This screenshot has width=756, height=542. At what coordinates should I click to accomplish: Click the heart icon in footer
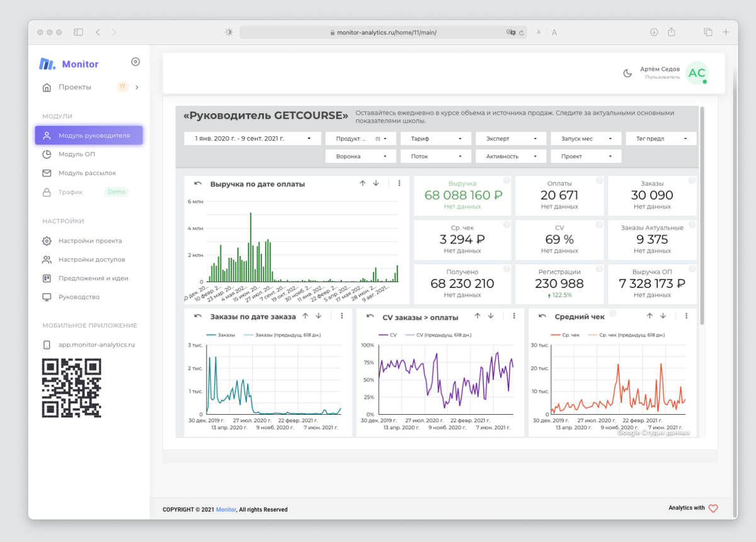pyautogui.click(x=713, y=509)
